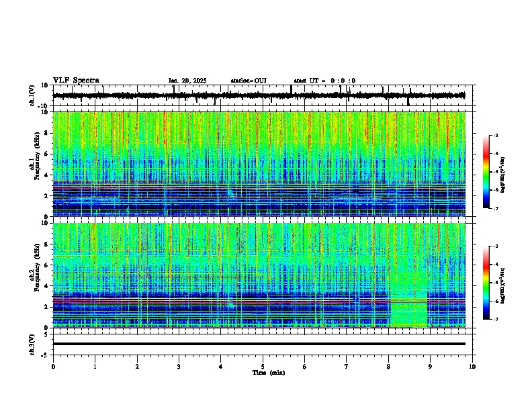
Task: Click the "-7" label on ch.2 colorbar
Action: point(496,319)
